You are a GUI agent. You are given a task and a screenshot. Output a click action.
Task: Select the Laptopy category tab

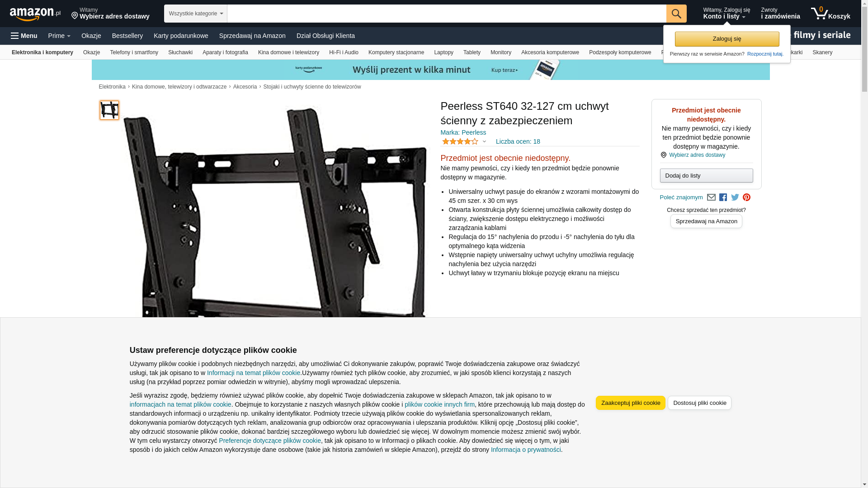pos(443,52)
